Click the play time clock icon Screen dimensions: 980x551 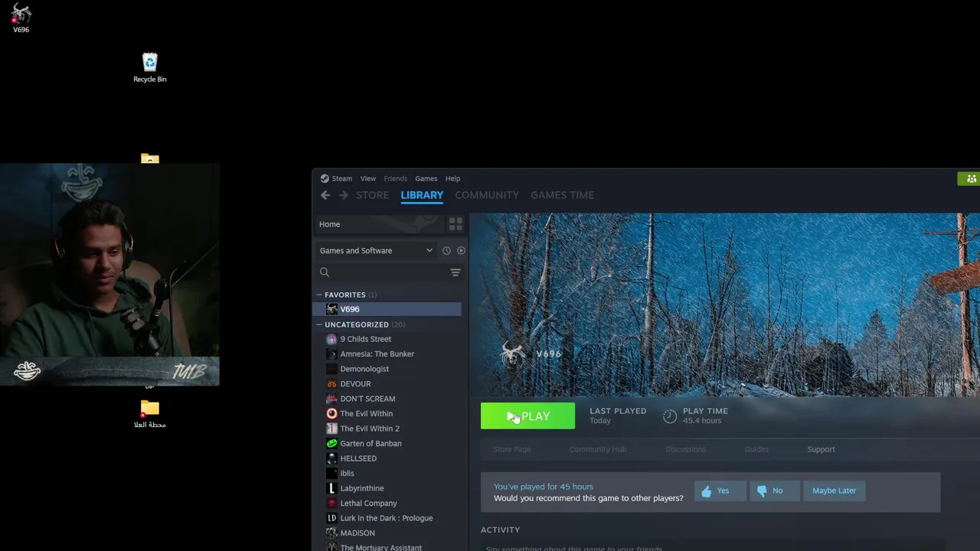[x=670, y=416]
